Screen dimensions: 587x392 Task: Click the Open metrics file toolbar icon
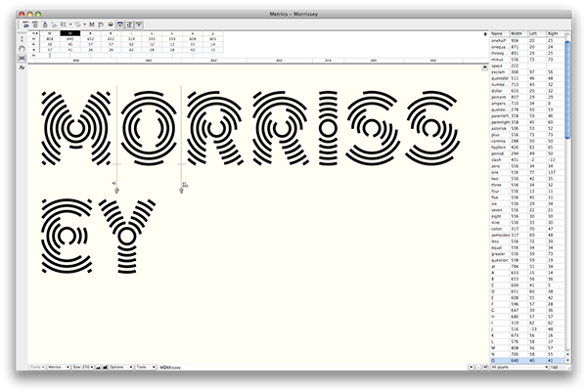pyautogui.click(x=25, y=24)
